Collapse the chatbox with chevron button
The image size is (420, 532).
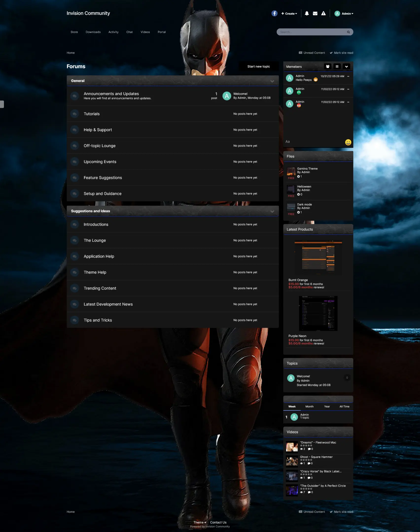coord(346,66)
